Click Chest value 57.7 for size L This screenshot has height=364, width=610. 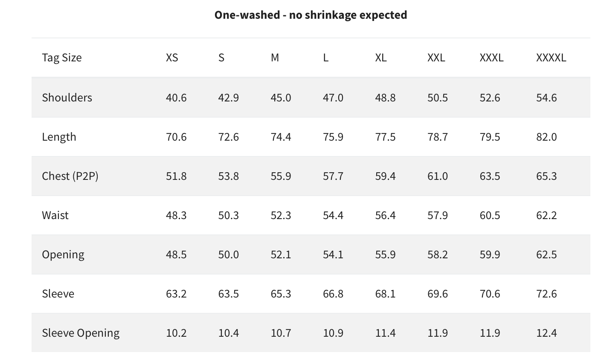333,176
